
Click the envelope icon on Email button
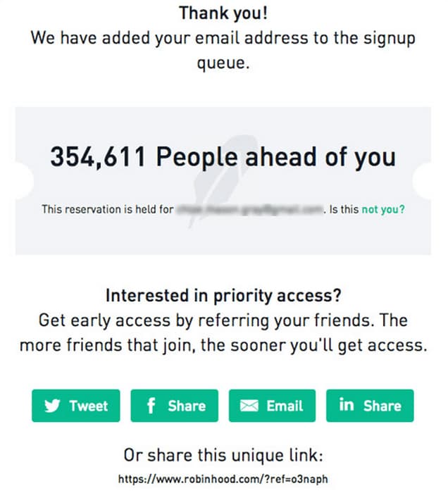249,406
